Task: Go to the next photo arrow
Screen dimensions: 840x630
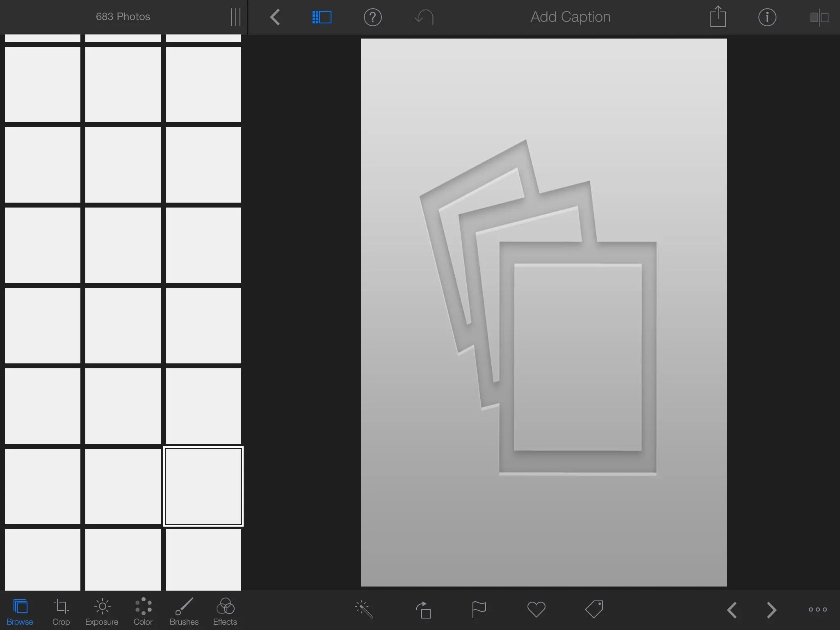Action: 772,610
